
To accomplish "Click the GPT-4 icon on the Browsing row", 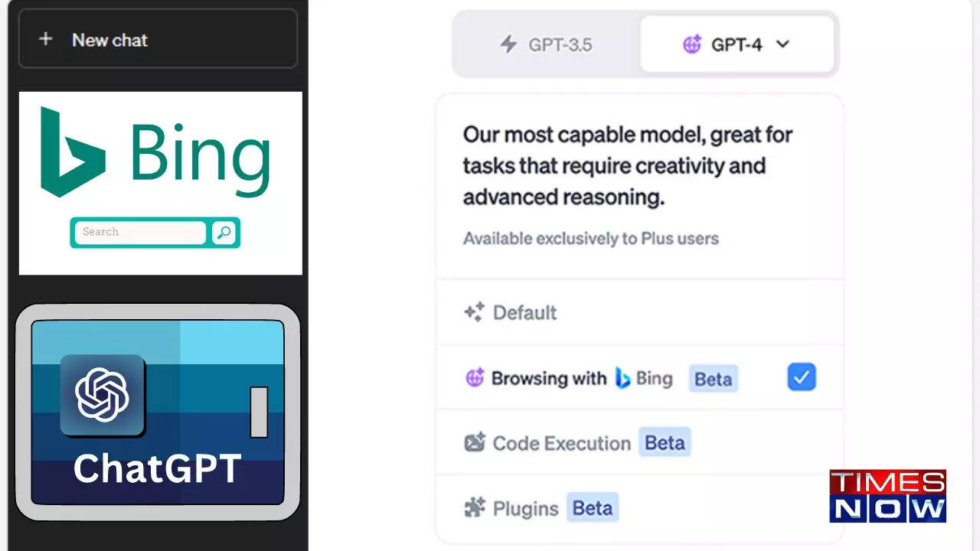I will click(475, 377).
